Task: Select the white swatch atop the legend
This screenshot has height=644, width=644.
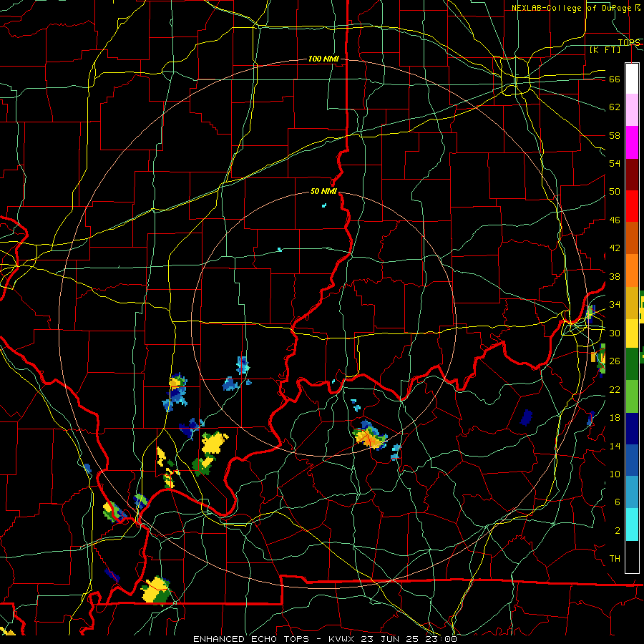Action: [x=632, y=79]
